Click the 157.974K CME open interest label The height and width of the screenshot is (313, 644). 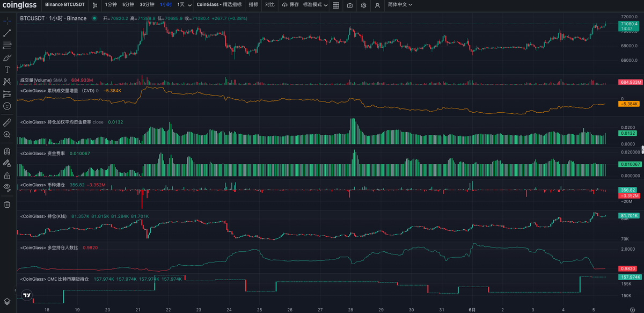630,277
